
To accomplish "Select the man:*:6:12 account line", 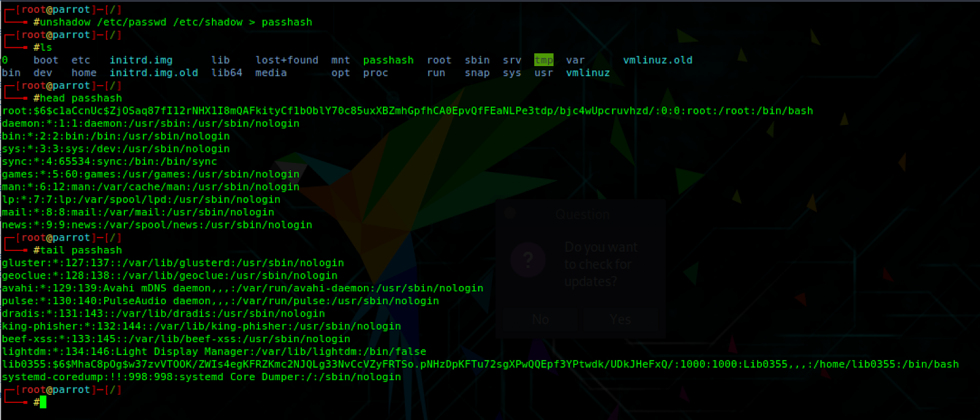I will coord(151,187).
